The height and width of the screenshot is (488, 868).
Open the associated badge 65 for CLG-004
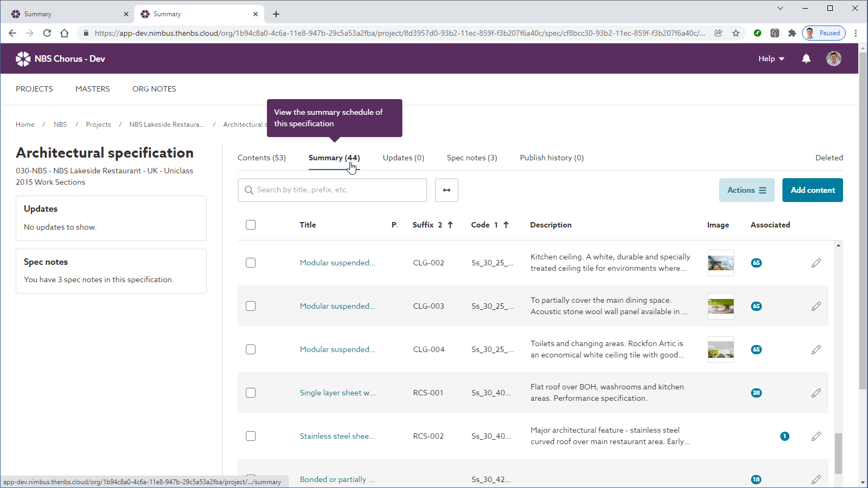point(756,349)
